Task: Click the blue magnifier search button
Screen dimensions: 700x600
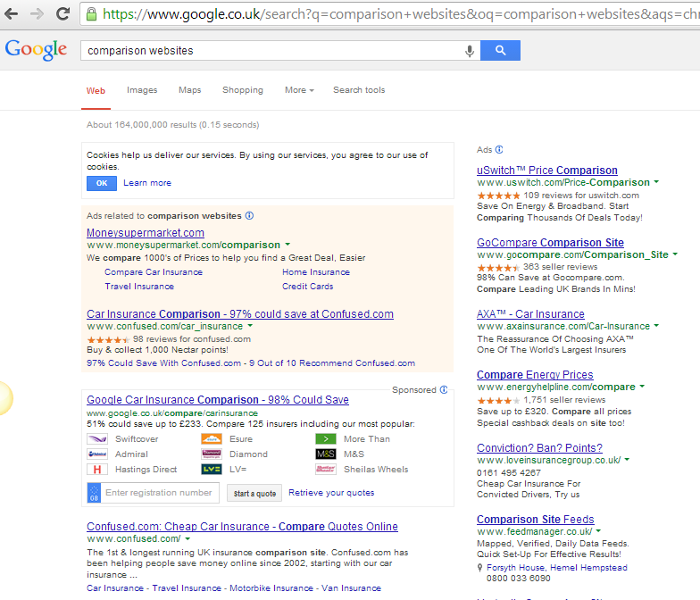Action: click(500, 50)
